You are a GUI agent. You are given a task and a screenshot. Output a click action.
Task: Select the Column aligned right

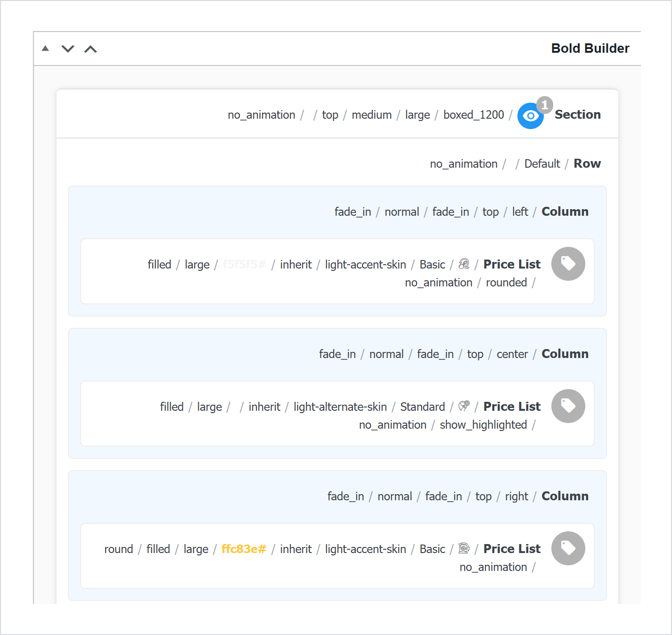pos(565,496)
